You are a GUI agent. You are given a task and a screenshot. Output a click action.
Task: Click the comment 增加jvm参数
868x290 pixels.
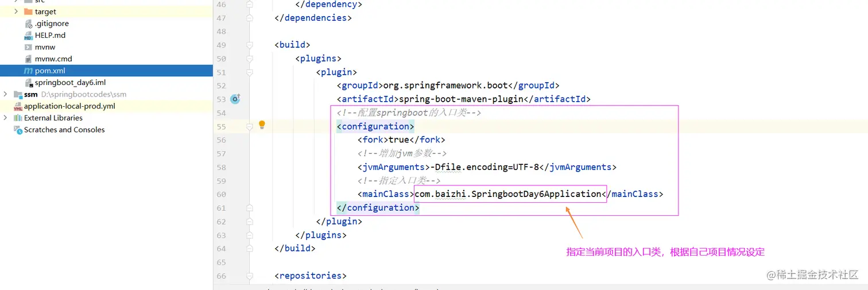[402, 153]
